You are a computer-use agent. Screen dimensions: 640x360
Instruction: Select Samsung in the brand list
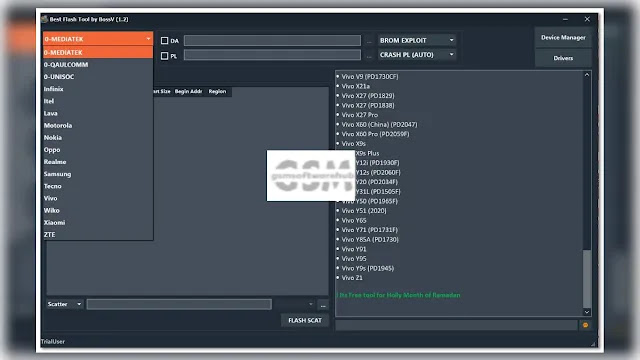[98, 174]
